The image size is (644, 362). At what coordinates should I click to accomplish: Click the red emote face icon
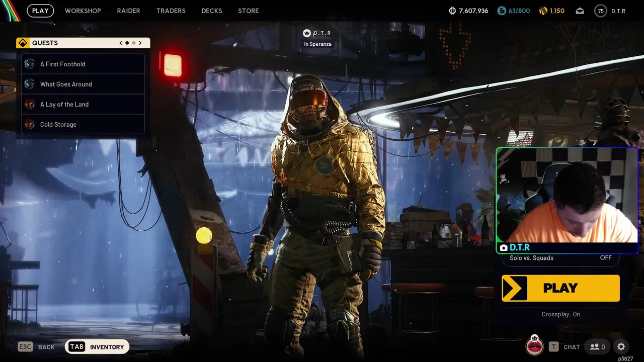(534, 346)
